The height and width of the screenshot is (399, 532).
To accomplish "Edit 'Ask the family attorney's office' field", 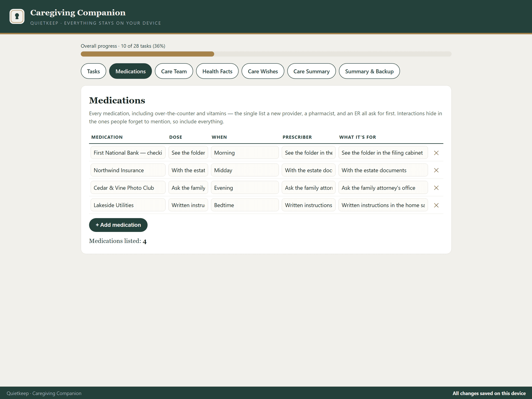I will click(383, 188).
